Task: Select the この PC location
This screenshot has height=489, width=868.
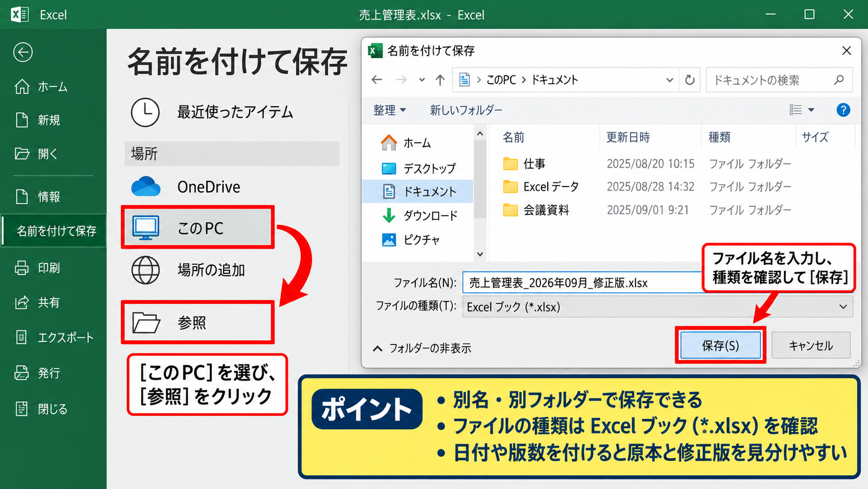Action: pyautogui.click(x=198, y=227)
